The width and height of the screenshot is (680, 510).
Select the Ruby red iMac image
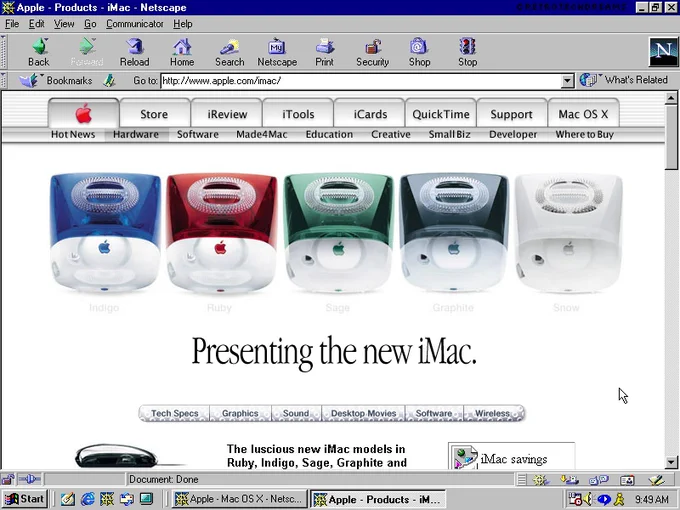click(221, 234)
